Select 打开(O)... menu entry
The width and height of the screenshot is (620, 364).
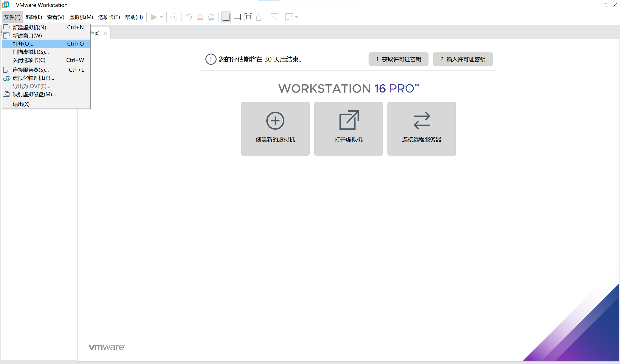pyautogui.click(x=46, y=44)
